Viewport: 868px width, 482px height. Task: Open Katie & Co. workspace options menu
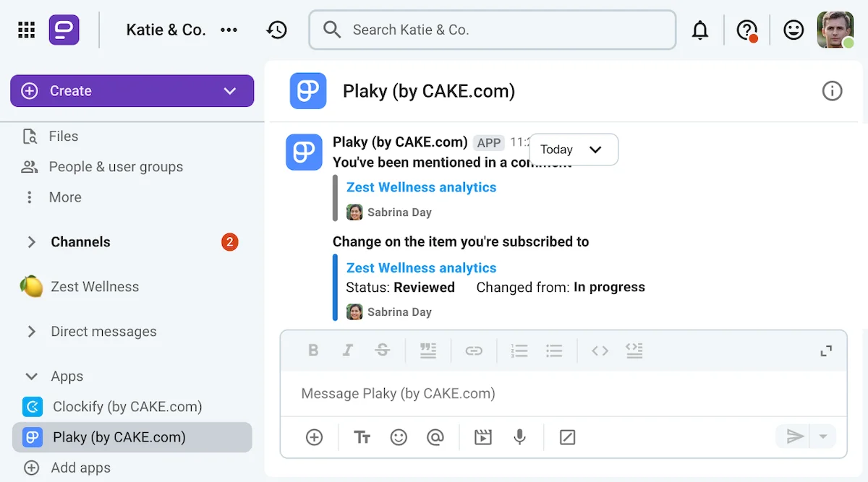229,30
